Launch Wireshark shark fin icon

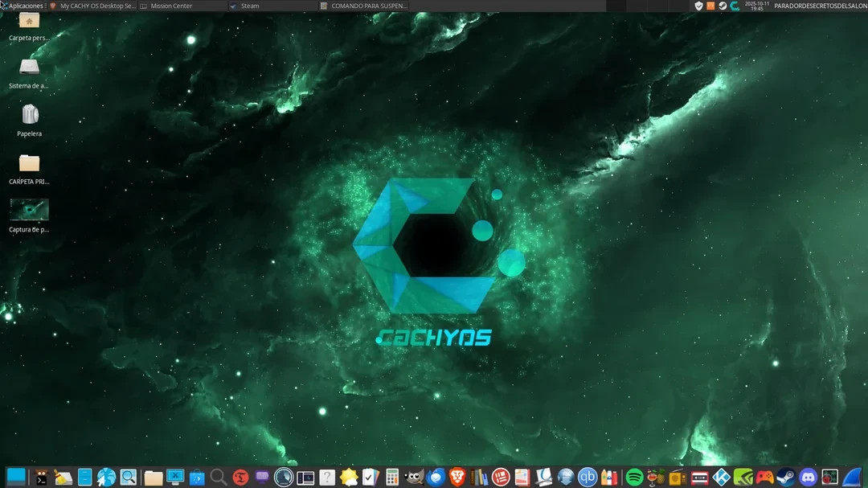pyautogui.click(x=853, y=477)
